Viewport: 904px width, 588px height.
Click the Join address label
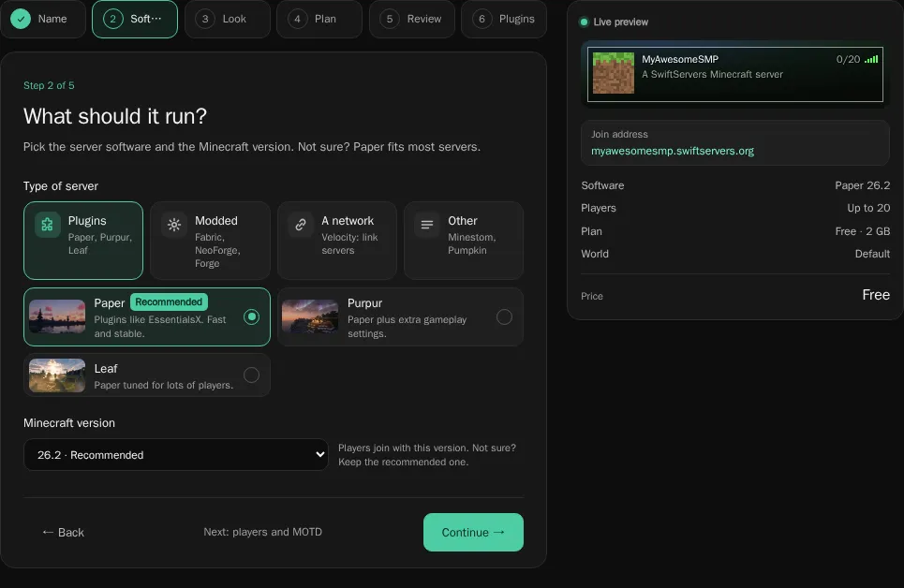pos(619,134)
